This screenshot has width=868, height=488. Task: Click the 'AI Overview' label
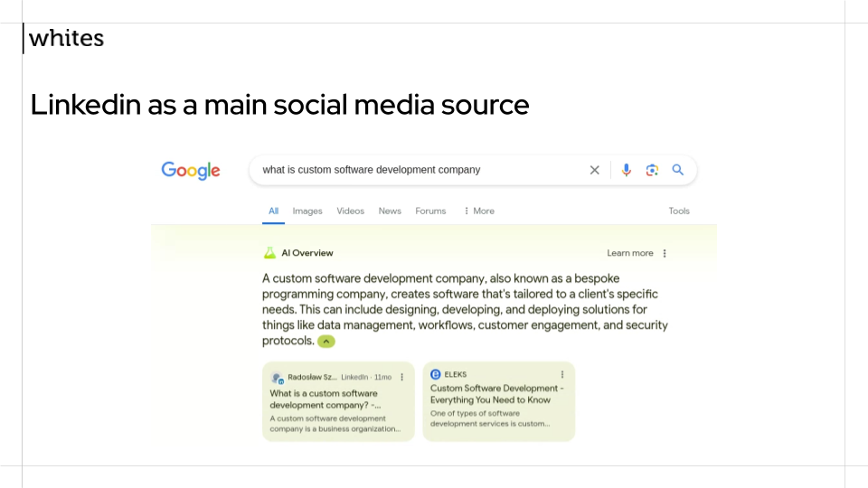[x=307, y=253]
